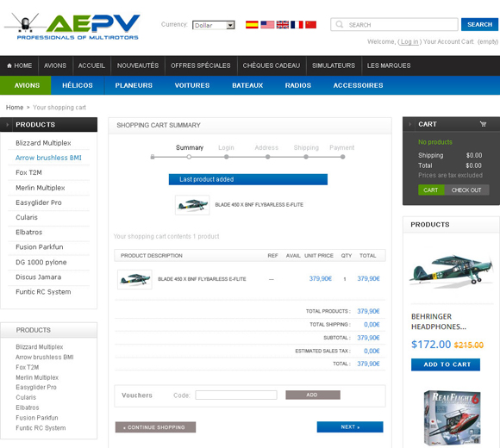Image resolution: width=500 pixels, height=448 pixels.
Task: Collapse the CART block arrow
Action: 409,124
